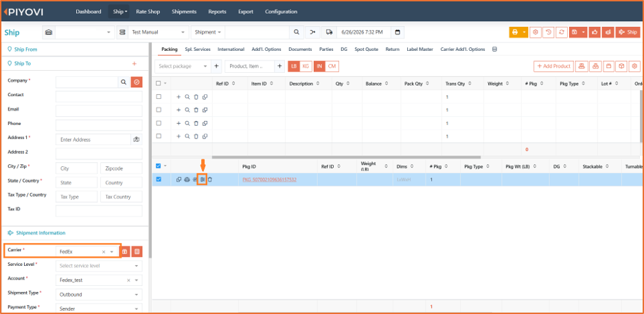Click the table icon at end of tab row
The width and height of the screenshot is (644, 314).
(x=494, y=49)
